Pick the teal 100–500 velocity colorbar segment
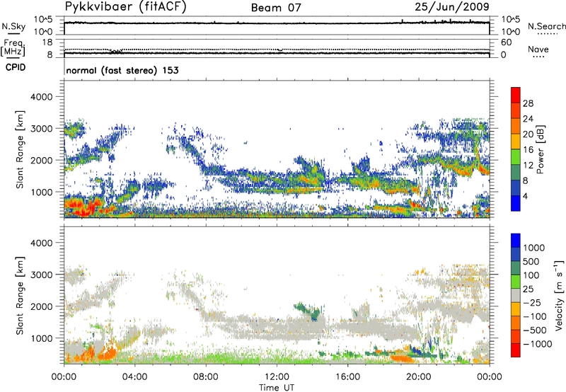 coord(516,268)
